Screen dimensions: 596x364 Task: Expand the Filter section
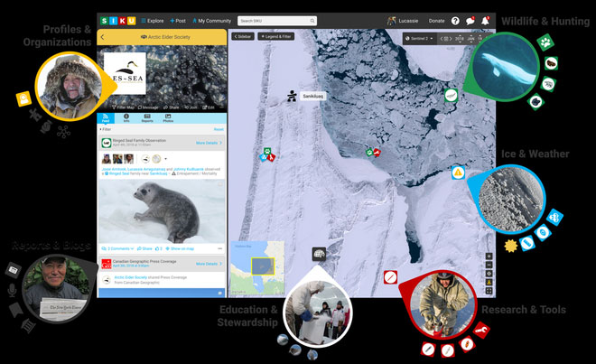106,129
